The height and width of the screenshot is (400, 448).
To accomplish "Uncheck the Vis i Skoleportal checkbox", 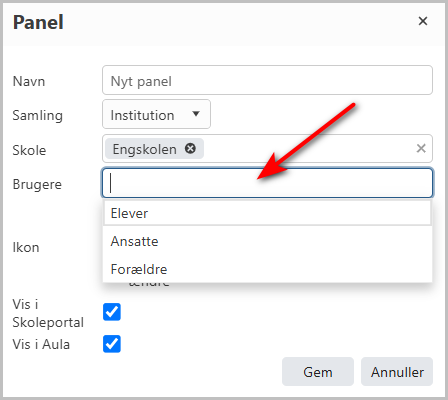I will 112,312.
